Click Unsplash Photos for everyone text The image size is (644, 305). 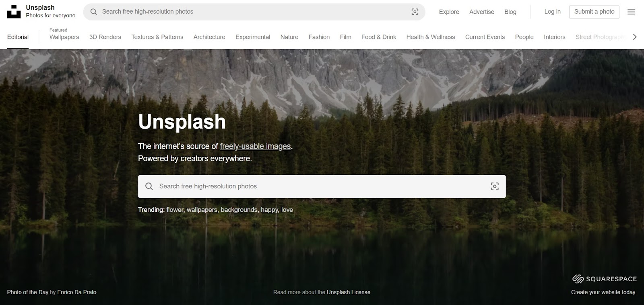50,11
